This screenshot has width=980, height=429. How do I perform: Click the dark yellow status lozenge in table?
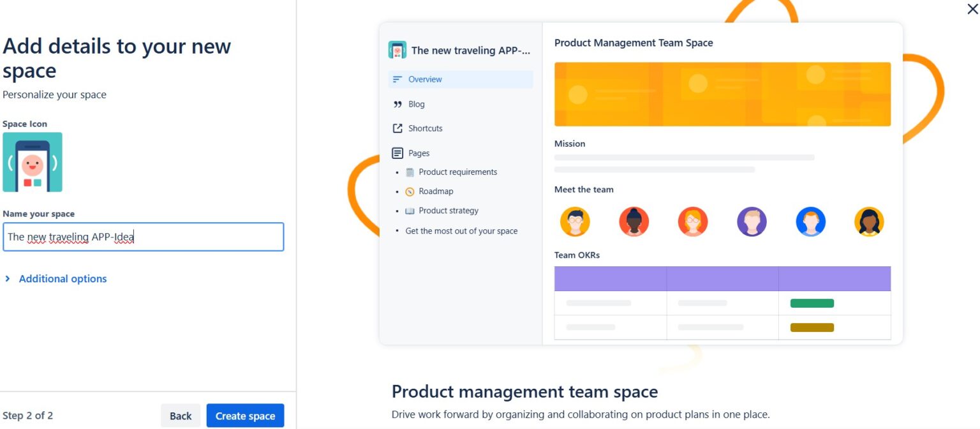[x=812, y=327]
